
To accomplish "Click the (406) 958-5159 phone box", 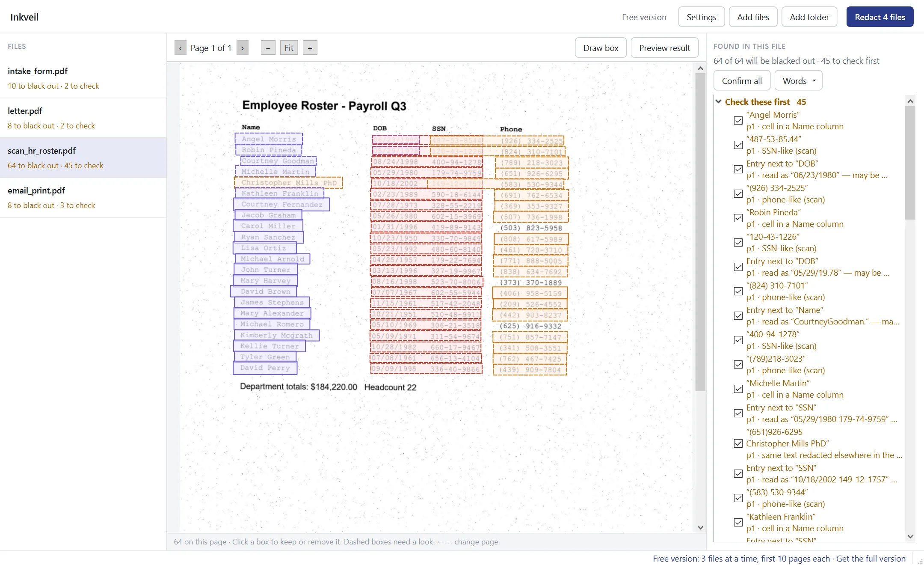I will (530, 294).
